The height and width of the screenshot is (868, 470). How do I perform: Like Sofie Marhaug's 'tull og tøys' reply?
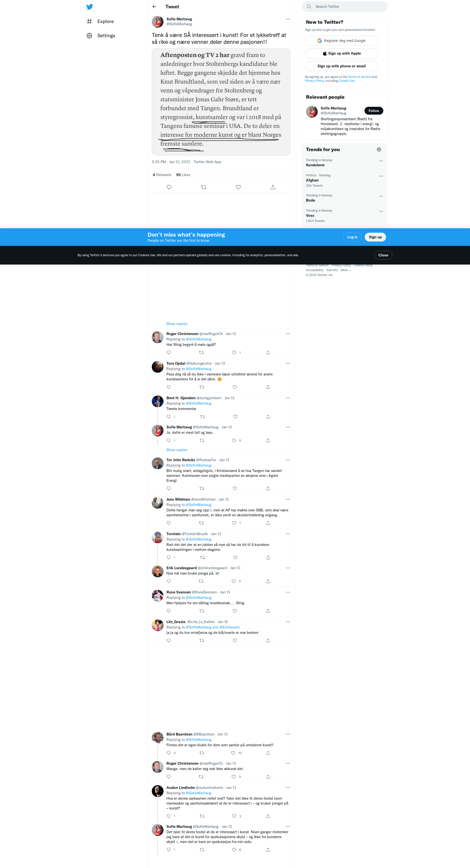pos(234,440)
